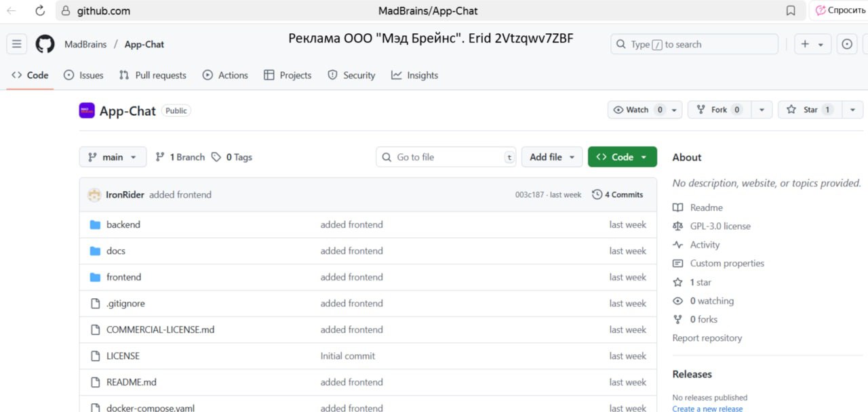Switch to the Security tab

(x=351, y=75)
